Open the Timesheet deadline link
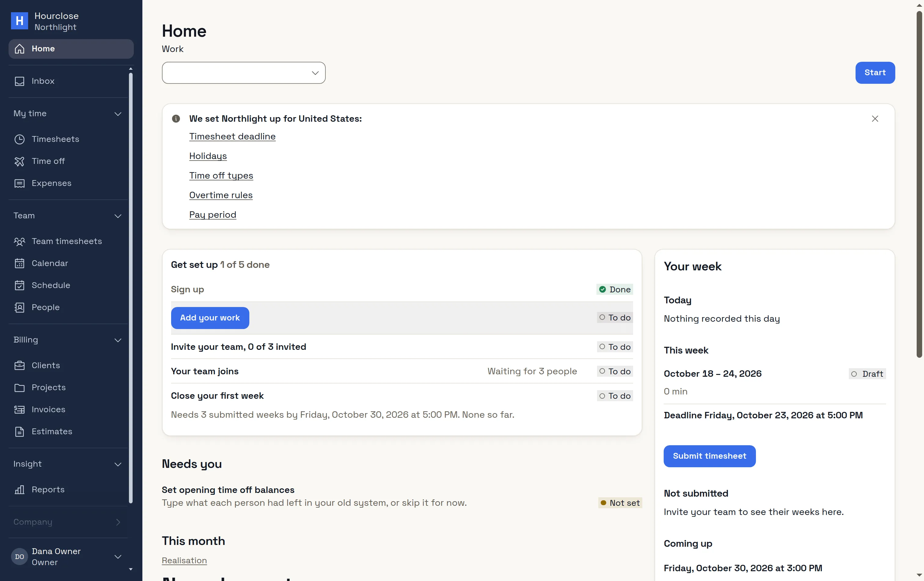Image resolution: width=924 pixels, height=581 pixels. click(232, 136)
